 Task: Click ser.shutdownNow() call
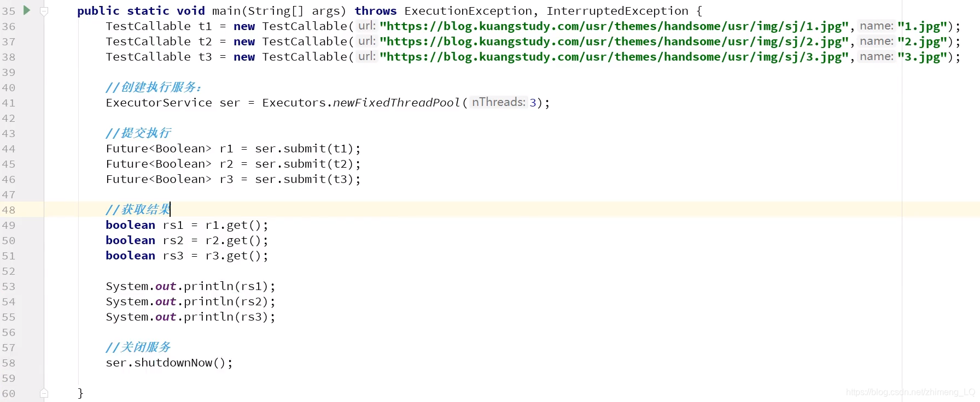click(x=169, y=363)
